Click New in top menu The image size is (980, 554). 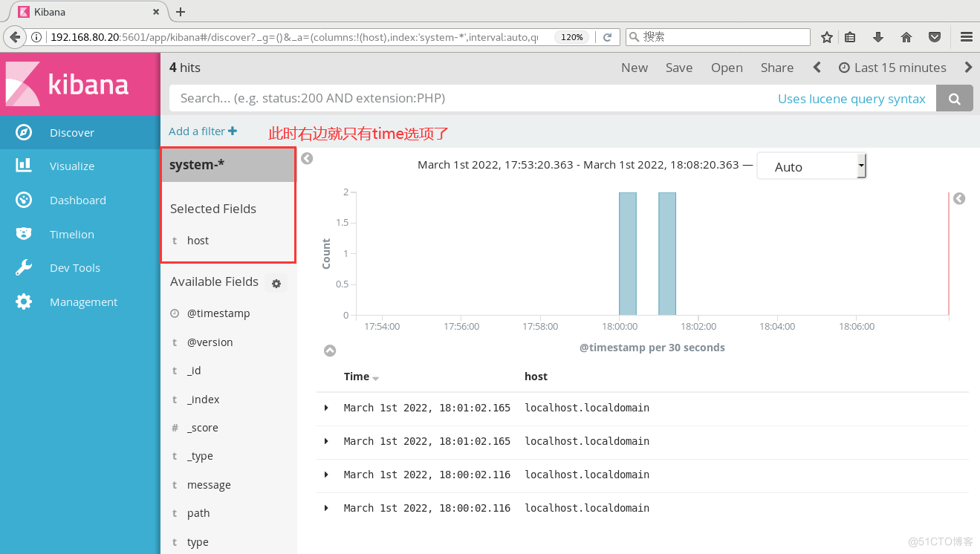tap(635, 68)
